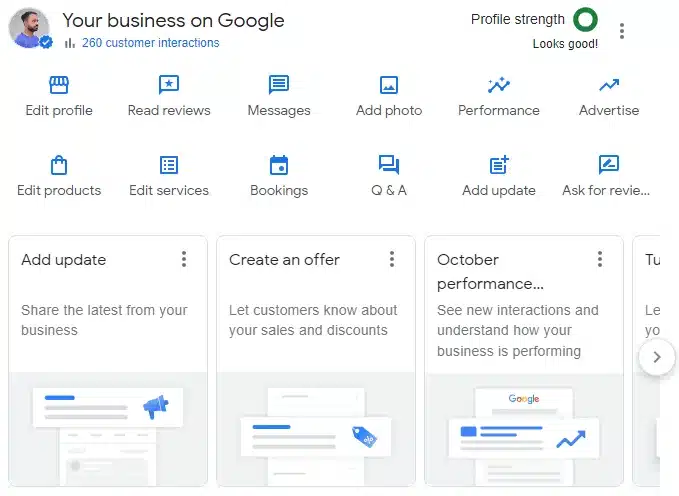Open the Bookings calendar icon
The width and height of the screenshot is (679, 496).
pos(279,165)
